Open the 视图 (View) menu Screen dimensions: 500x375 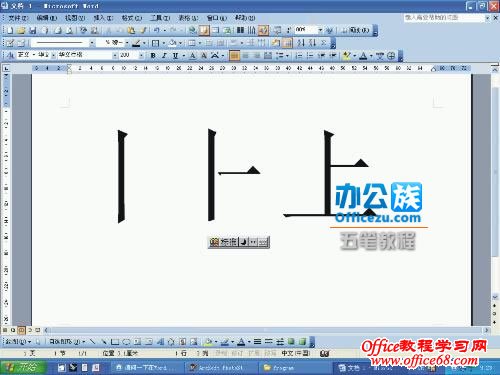click(75, 18)
